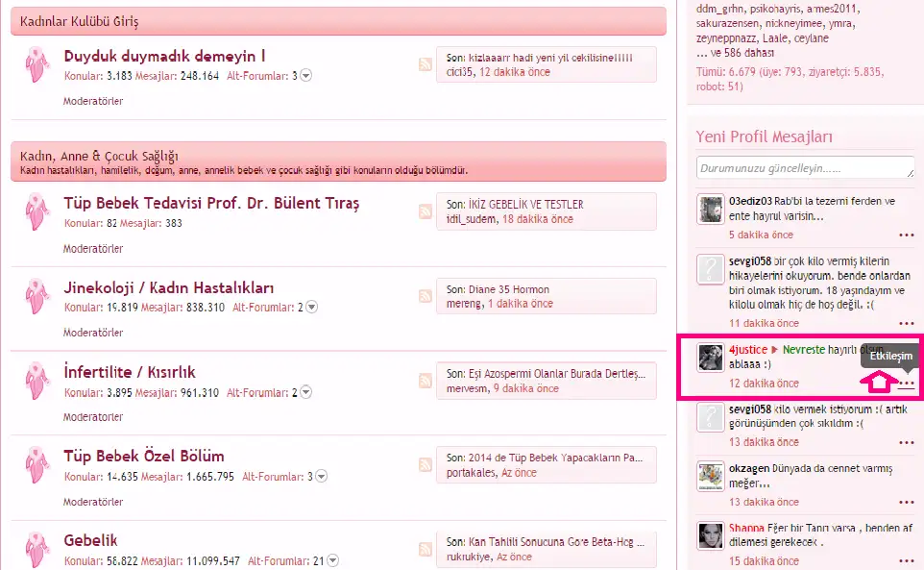Image resolution: width=924 pixels, height=570 pixels.
Task: Open RSS feed for Gebelik forum
Action: click(x=425, y=549)
